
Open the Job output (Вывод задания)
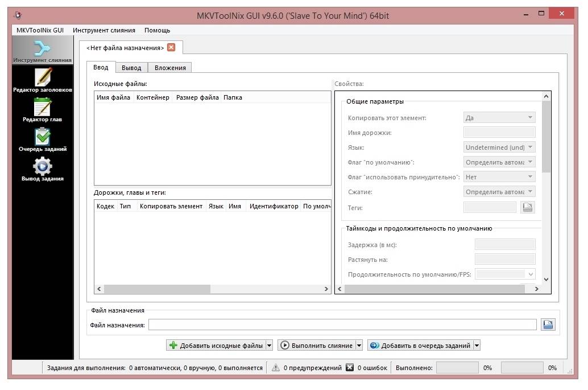43,169
